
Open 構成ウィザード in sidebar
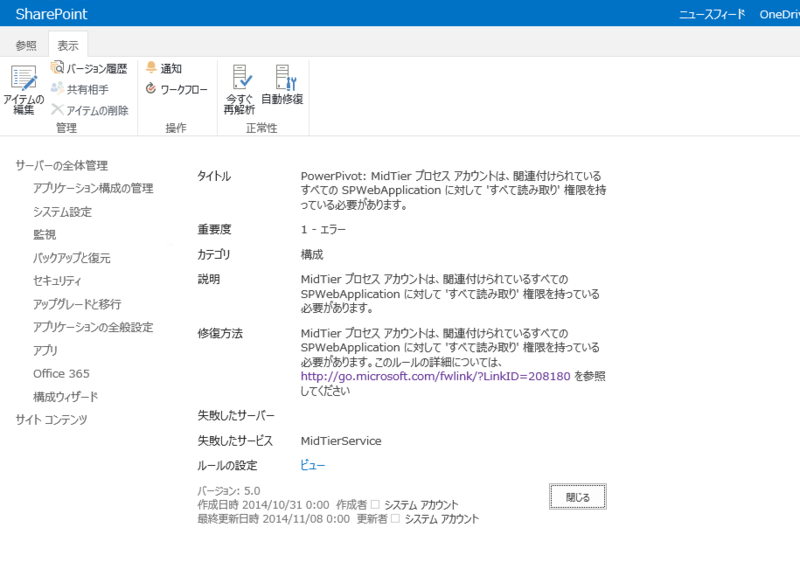tap(65, 396)
